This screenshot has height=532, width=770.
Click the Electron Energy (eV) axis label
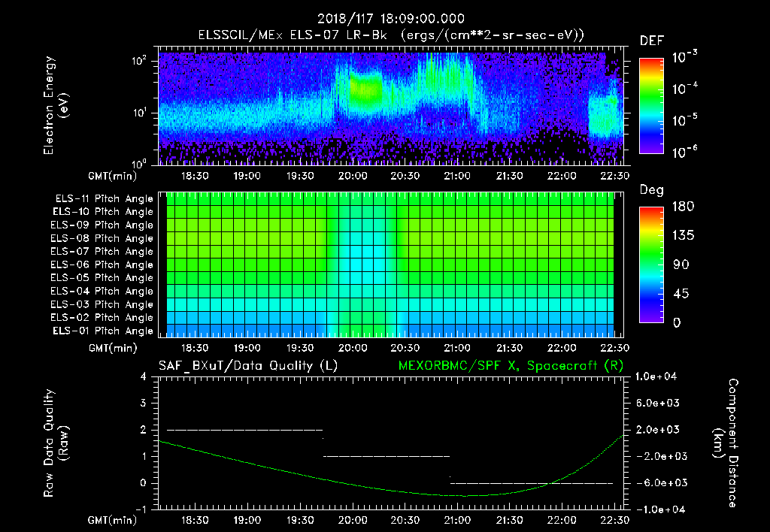click(55, 105)
